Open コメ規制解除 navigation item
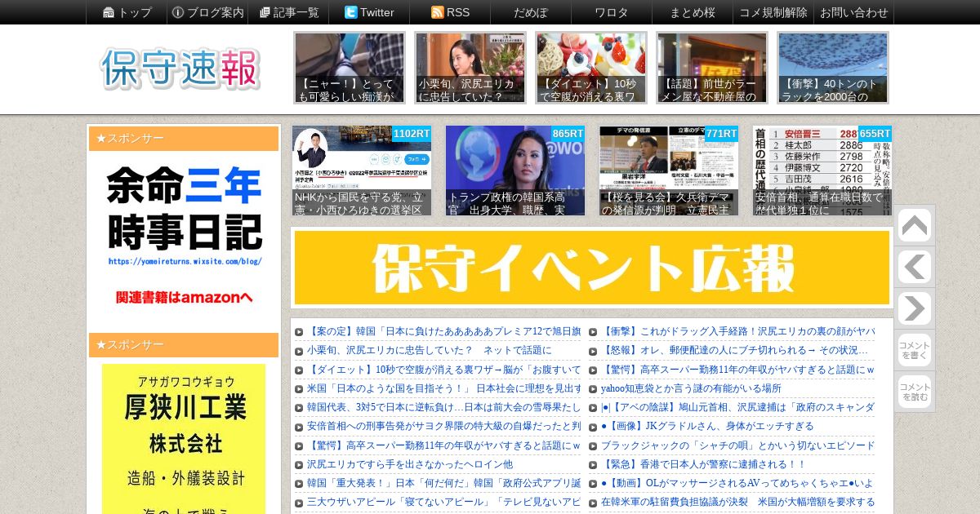The width and height of the screenshot is (980, 514). 773,12
